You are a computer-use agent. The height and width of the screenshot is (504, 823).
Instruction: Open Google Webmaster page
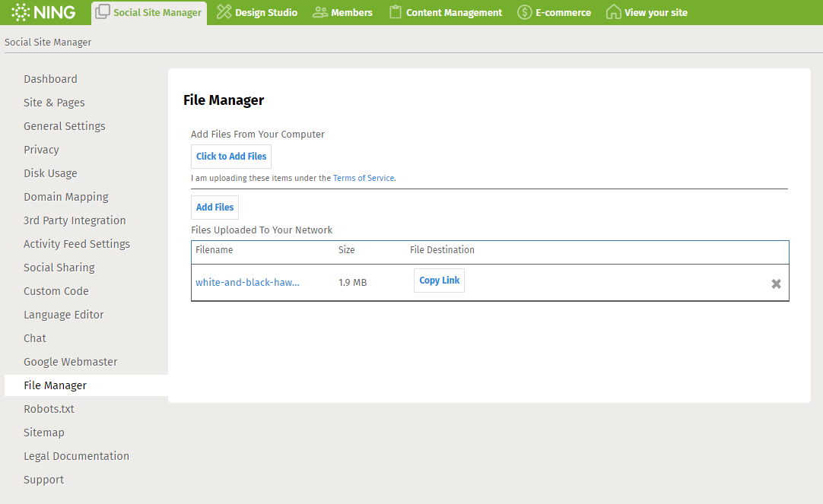click(70, 362)
